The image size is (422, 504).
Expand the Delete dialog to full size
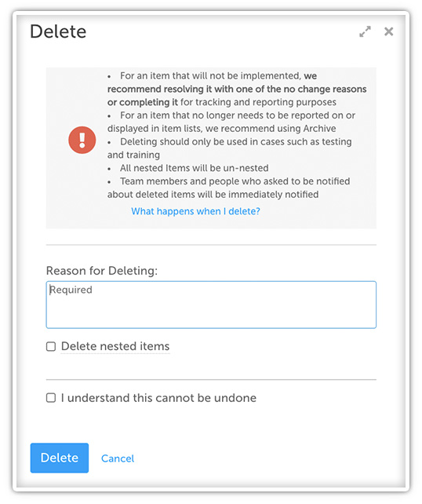pos(365,31)
